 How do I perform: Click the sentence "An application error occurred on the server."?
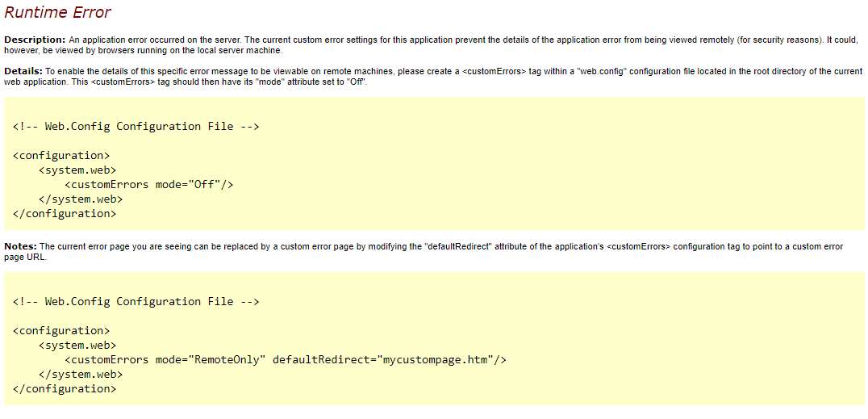coord(156,40)
